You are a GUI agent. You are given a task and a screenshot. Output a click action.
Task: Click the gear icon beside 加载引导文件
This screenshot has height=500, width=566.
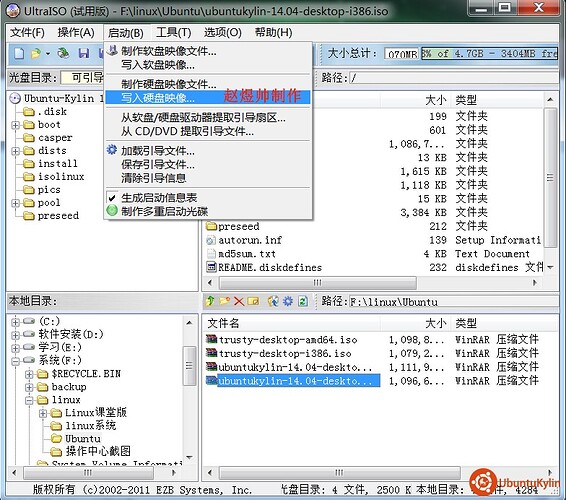pos(112,149)
